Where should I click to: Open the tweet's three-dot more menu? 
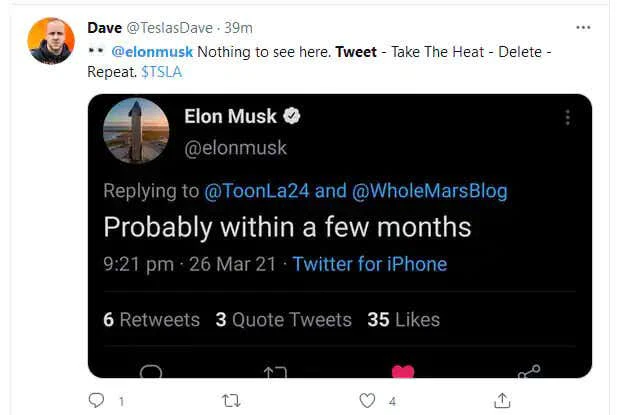583,27
